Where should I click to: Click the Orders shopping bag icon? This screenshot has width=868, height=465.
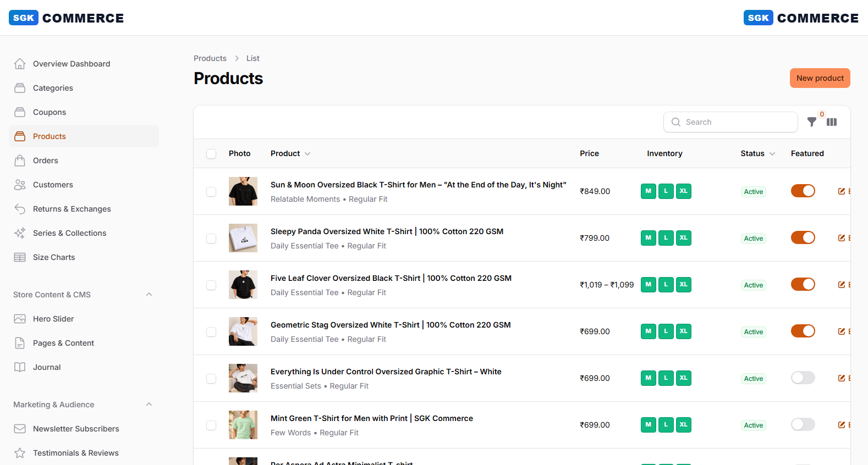[x=20, y=160]
